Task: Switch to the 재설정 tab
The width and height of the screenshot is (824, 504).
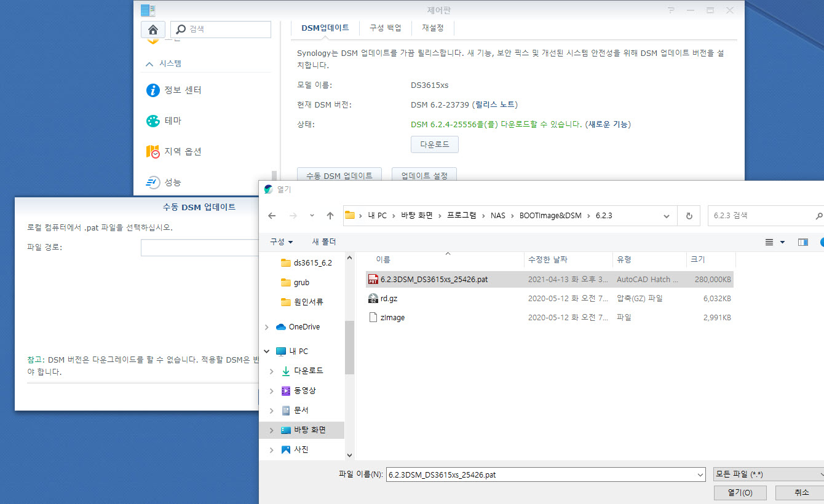Action: pos(433,28)
